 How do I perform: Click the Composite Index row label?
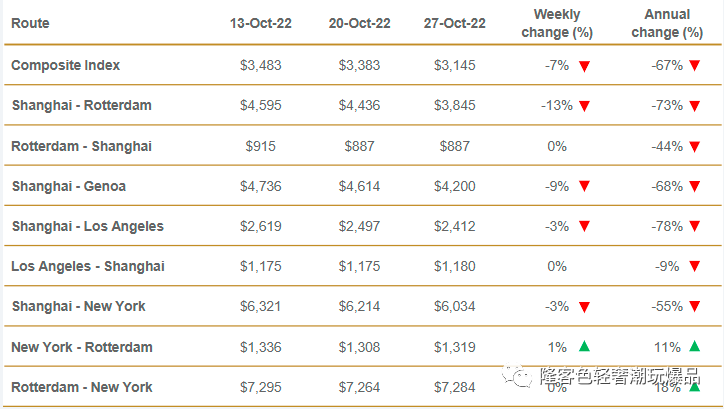(x=66, y=65)
